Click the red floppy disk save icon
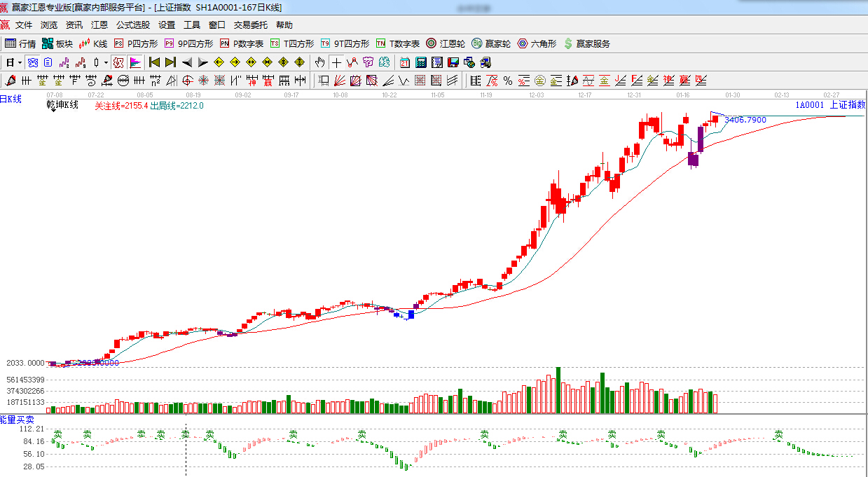The image size is (868, 477). click(453, 62)
